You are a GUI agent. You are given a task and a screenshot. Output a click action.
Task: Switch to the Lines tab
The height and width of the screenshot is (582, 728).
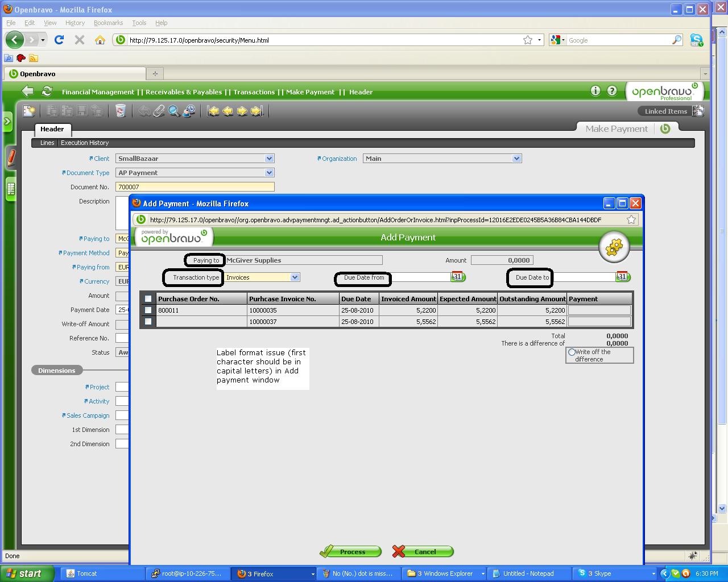coord(47,143)
